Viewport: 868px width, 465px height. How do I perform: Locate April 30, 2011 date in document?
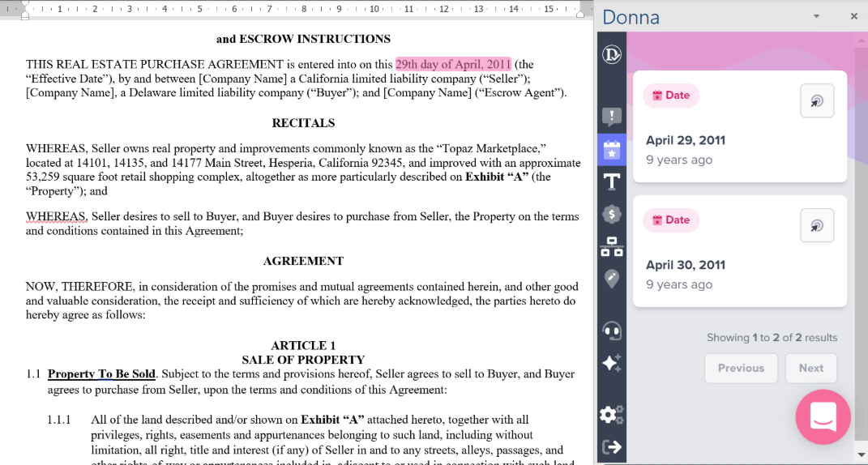pyautogui.click(x=817, y=225)
